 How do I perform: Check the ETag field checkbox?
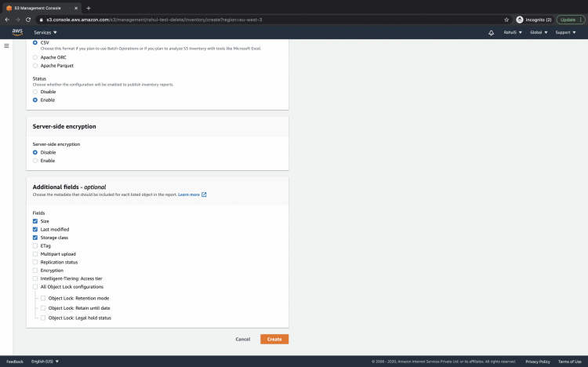click(x=34, y=245)
